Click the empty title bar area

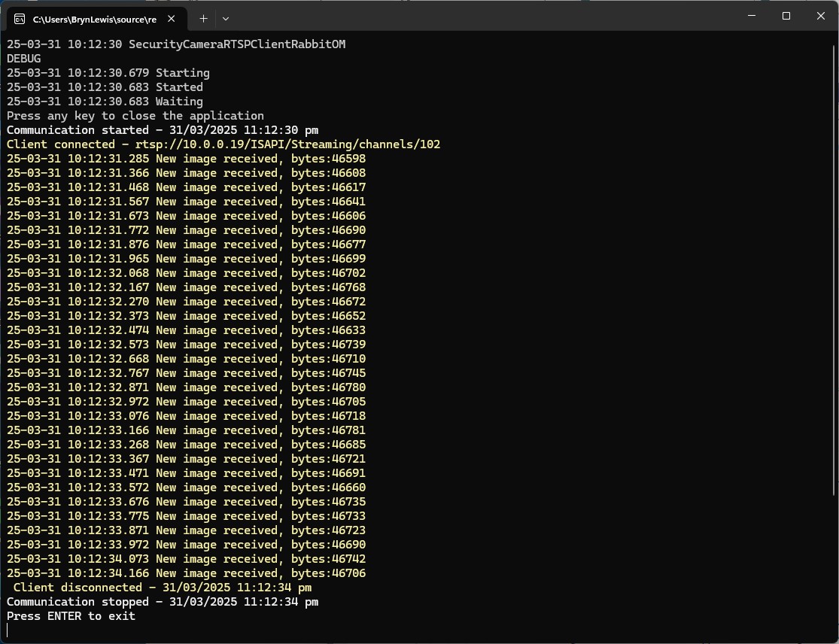tap(482, 16)
